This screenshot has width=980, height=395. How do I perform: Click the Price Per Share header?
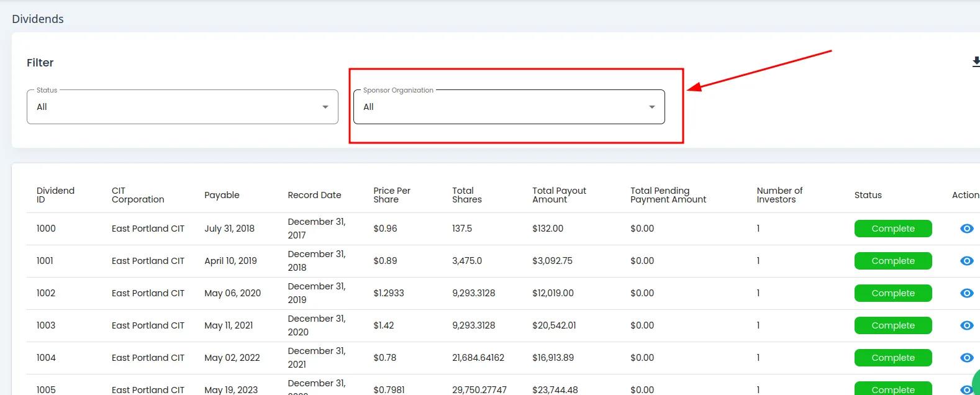pos(391,195)
